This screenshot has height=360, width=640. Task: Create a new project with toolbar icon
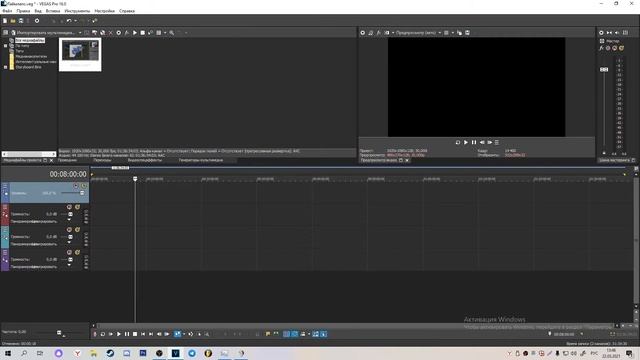pos(5,21)
